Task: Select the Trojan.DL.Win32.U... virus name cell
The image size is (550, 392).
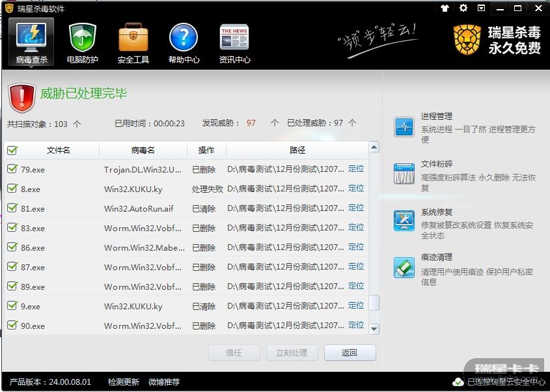Action: tap(143, 170)
